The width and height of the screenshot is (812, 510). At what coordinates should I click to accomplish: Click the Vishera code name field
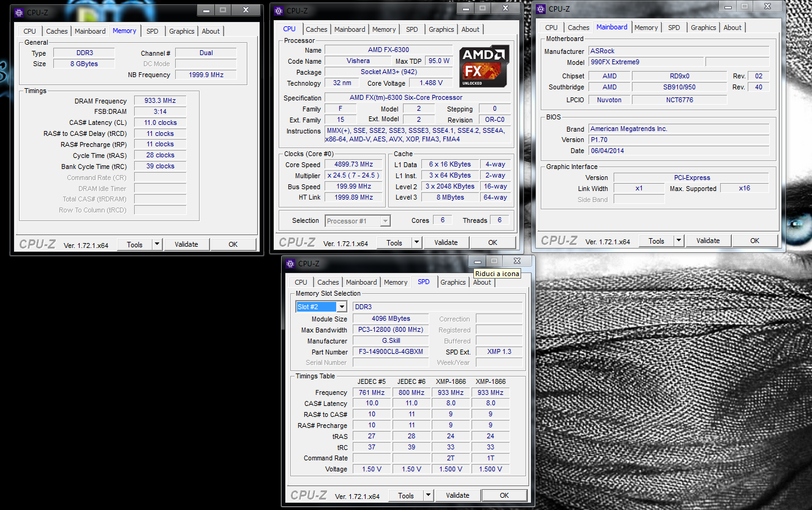coord(358,61)
